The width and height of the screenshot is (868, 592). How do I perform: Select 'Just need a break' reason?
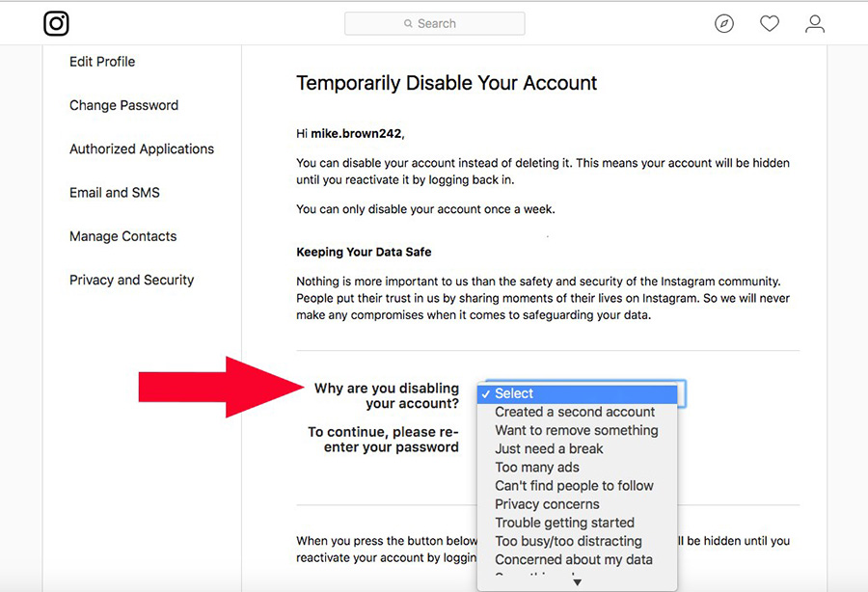549,448
